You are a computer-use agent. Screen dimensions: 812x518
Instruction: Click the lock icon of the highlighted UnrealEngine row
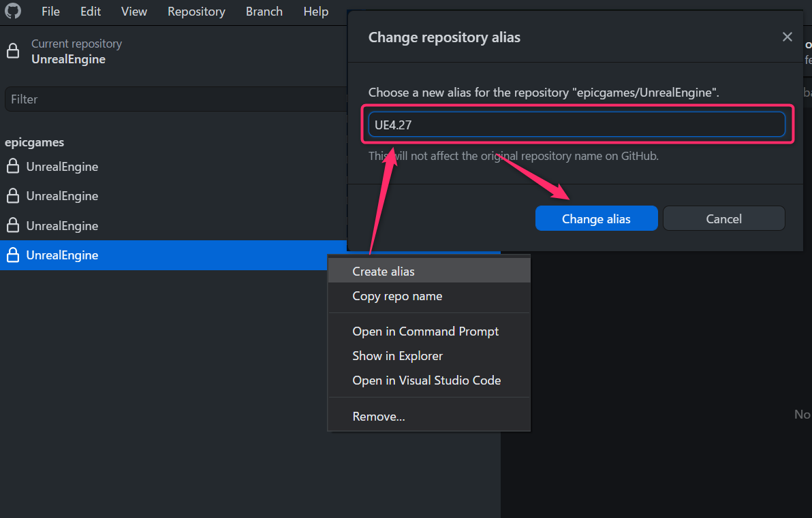pyautogui.click(x=13, y=255)
